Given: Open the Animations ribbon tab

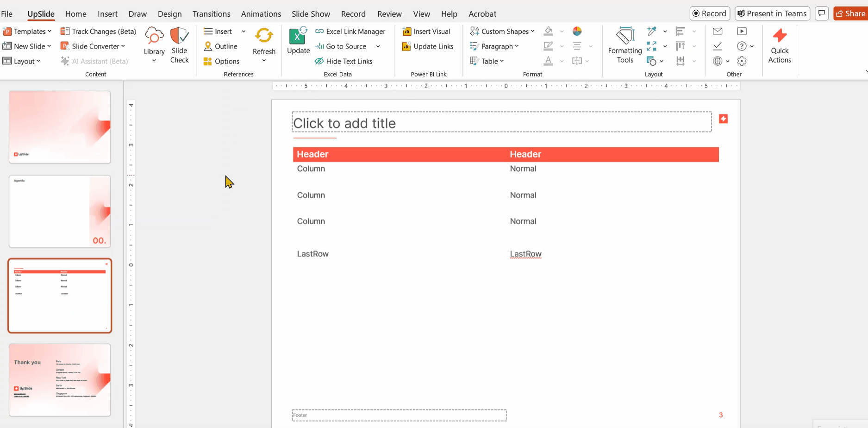Looking at the screenshot, I should pos(261,14).
